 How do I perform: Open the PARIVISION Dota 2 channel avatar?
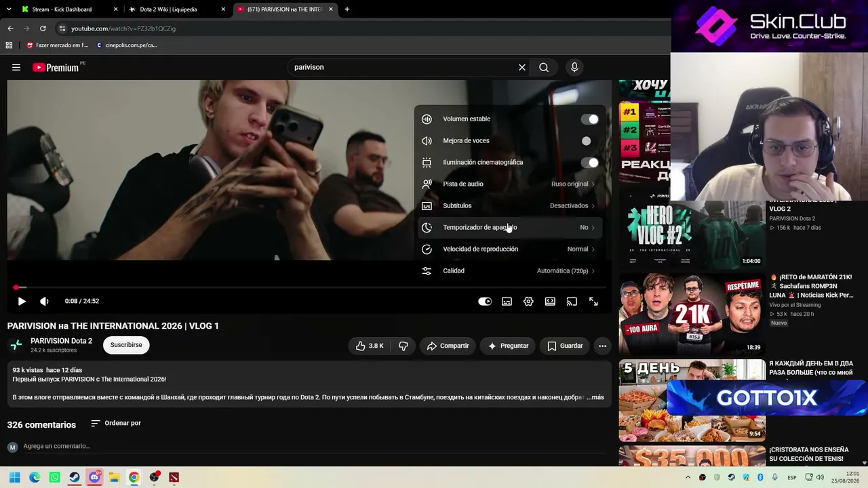point(16,345)
